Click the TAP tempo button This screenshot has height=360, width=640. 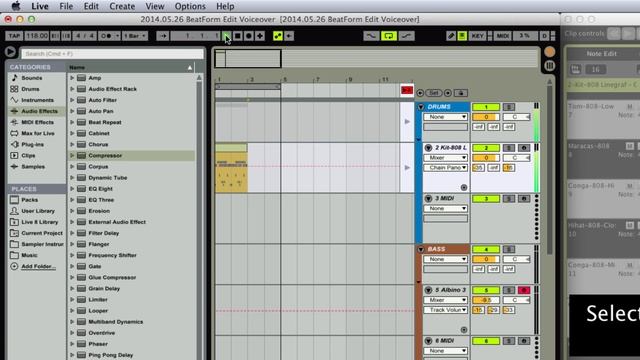point(14,36)
